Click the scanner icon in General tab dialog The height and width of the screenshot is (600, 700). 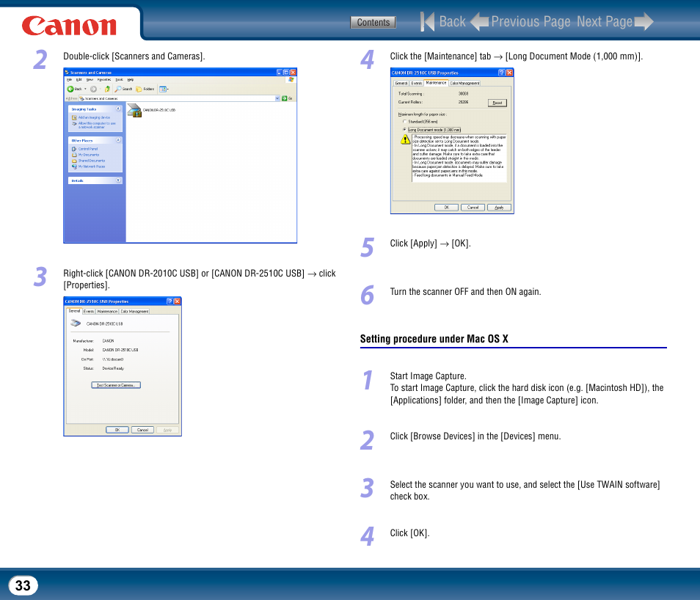pos(76,323)
